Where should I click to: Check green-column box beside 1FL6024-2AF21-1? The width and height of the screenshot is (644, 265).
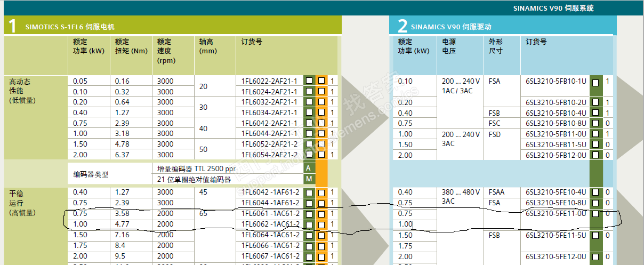tap(309, 91)
